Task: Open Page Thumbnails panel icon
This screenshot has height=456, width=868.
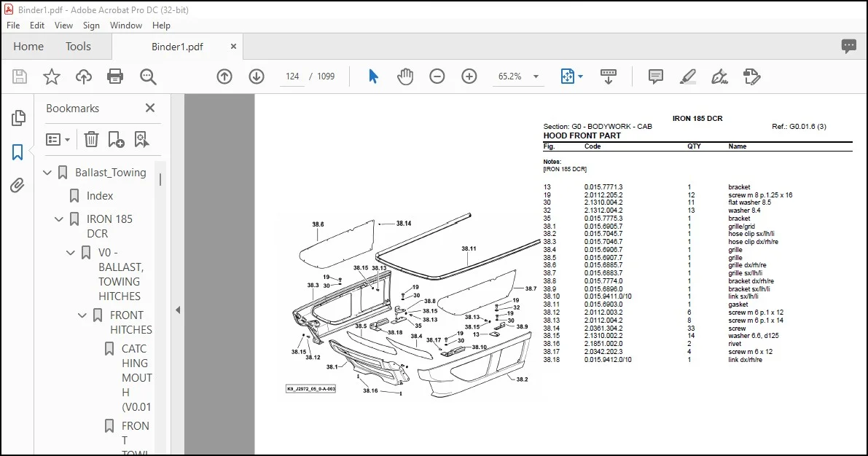Action: pos(17,117)
